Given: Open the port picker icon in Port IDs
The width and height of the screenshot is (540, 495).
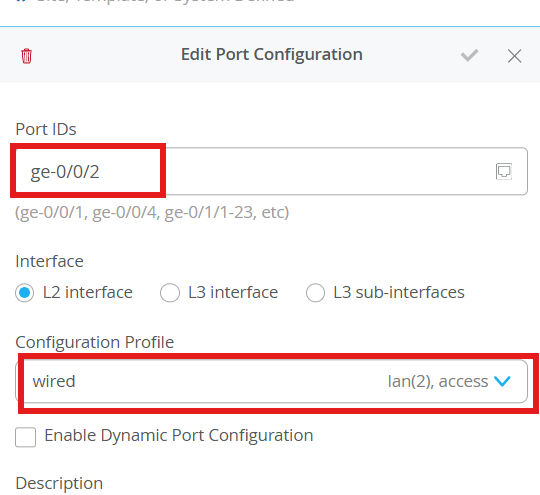Looking at the screenshot, I should 503,171.
